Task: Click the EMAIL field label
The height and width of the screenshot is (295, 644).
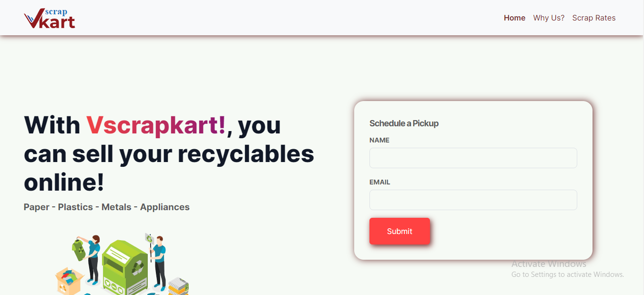Action: 380,182
